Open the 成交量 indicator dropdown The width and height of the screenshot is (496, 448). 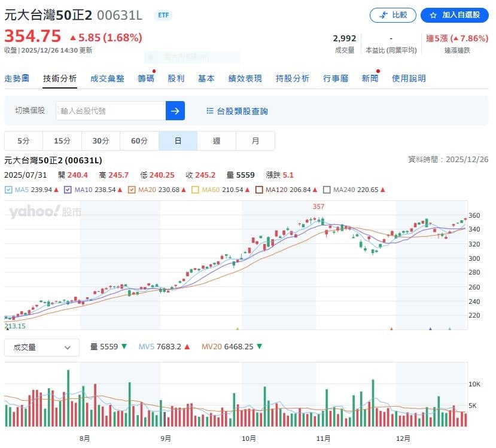point(41,347)
